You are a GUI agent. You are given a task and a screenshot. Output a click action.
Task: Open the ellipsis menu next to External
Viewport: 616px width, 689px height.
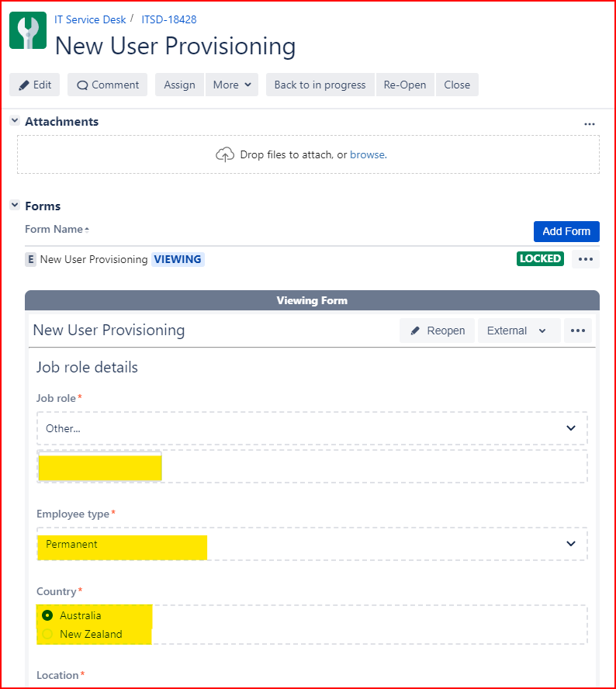577,331
